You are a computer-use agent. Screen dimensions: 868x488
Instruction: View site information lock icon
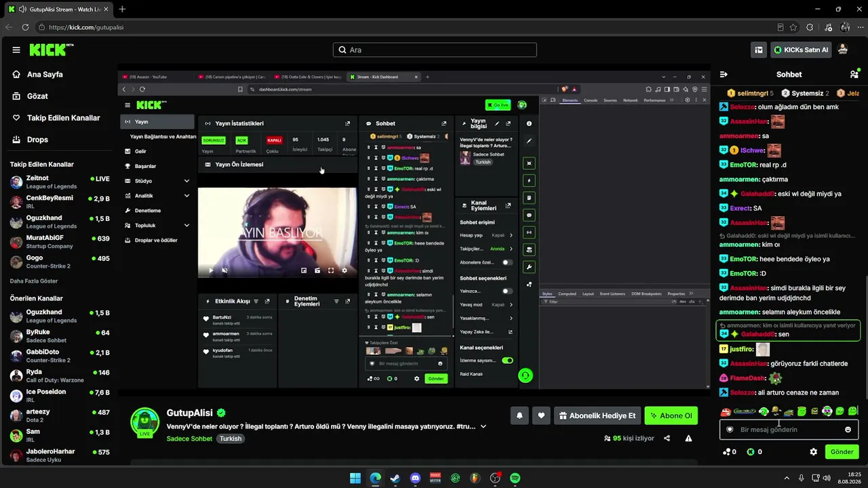click(42, 27)
